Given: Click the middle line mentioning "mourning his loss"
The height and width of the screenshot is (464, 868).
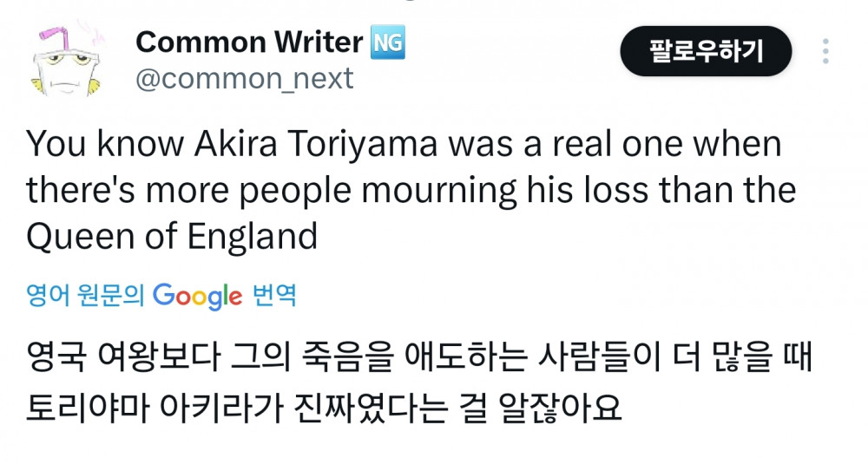Looking at the screenshot, I should click(411, 190).
